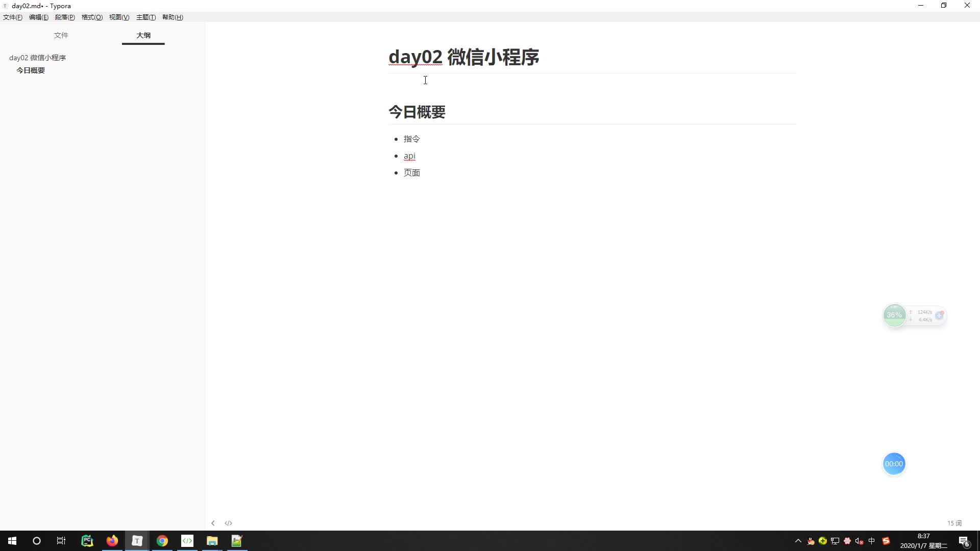Viewport: 980px width, 551px height.
Task: Click the 36% memory accelerator ball
Action: (x=894, y=315)
